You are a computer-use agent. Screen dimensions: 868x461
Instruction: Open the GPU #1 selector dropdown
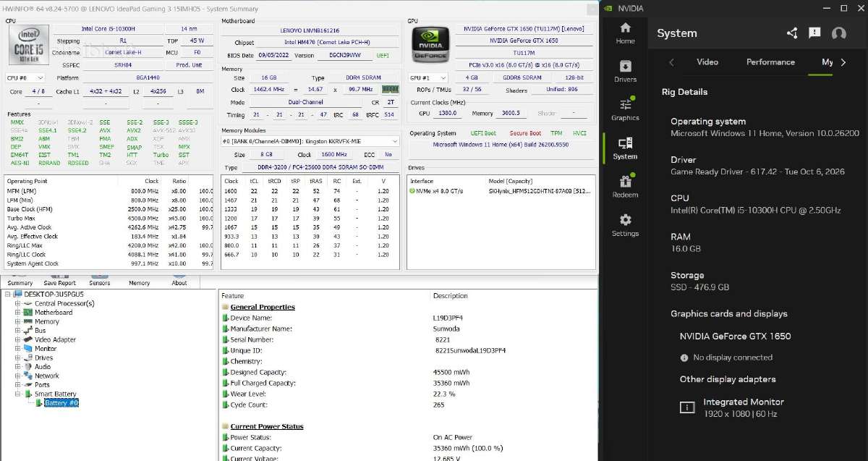point(429,77)
